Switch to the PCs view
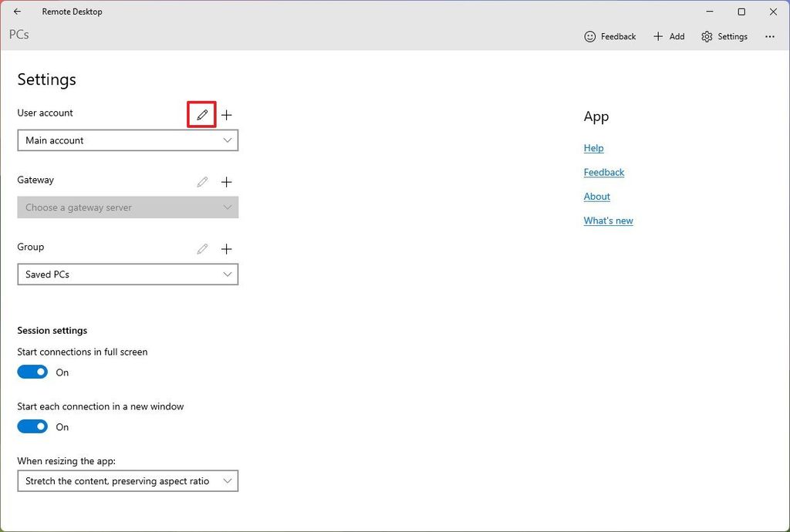The height and width of the screenshot is (532, 790). tap(19, 35)
